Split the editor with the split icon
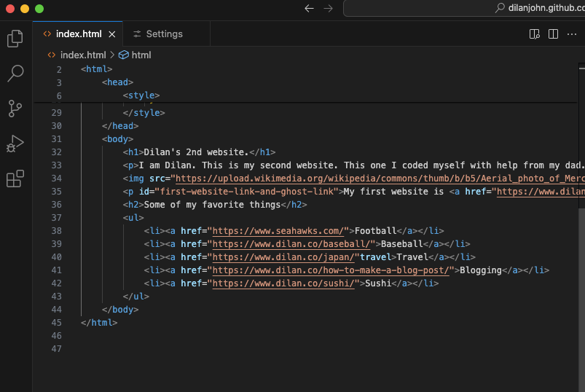 (553, 34)
